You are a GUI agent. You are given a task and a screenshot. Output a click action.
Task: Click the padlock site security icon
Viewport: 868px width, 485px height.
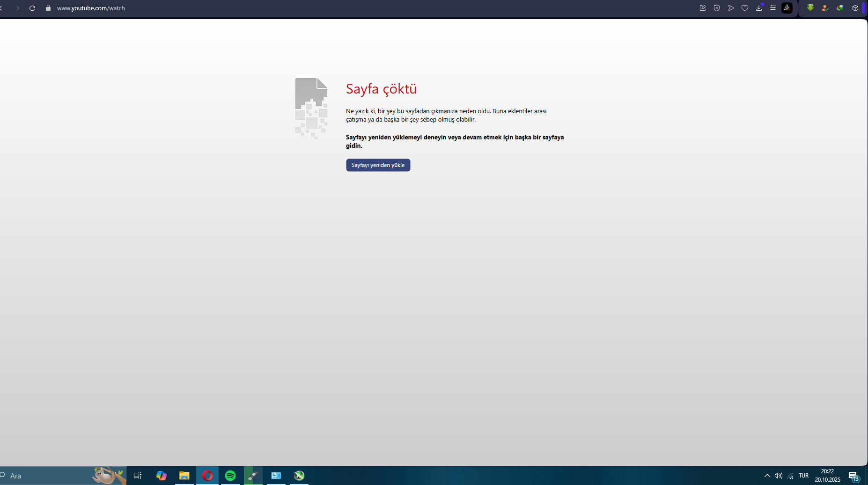click(48, 8)
